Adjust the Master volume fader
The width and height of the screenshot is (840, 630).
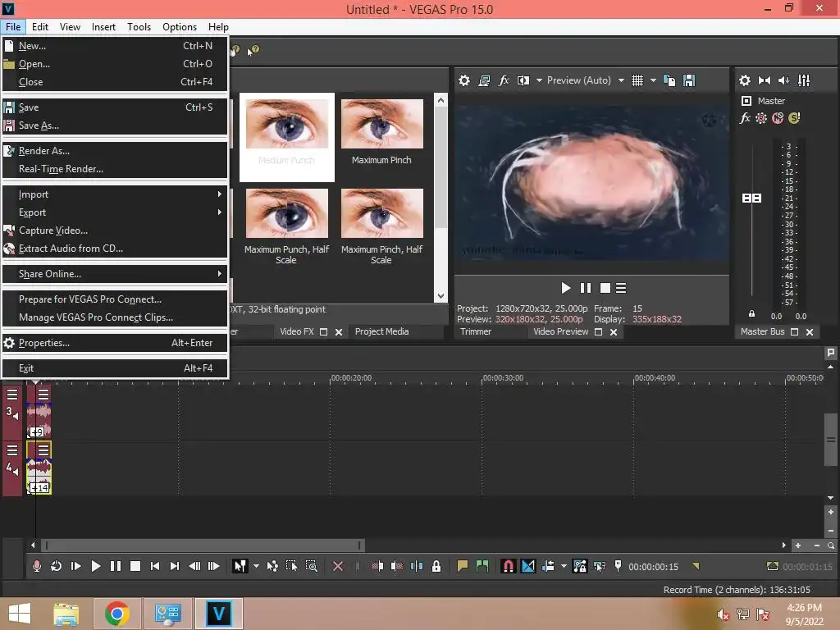751,199
